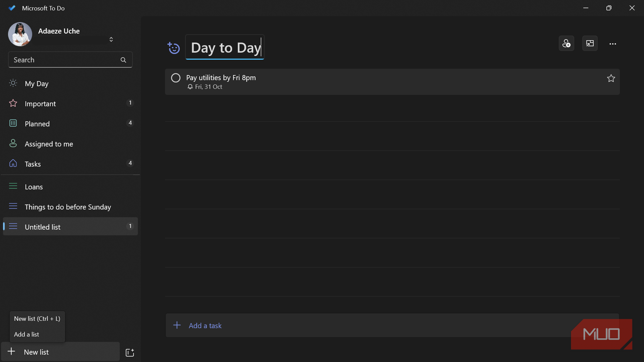Image resolution: width=644 pixels, height=362 pixels.
Task: Click the Day to Day title field
Action: coord(225,47)
